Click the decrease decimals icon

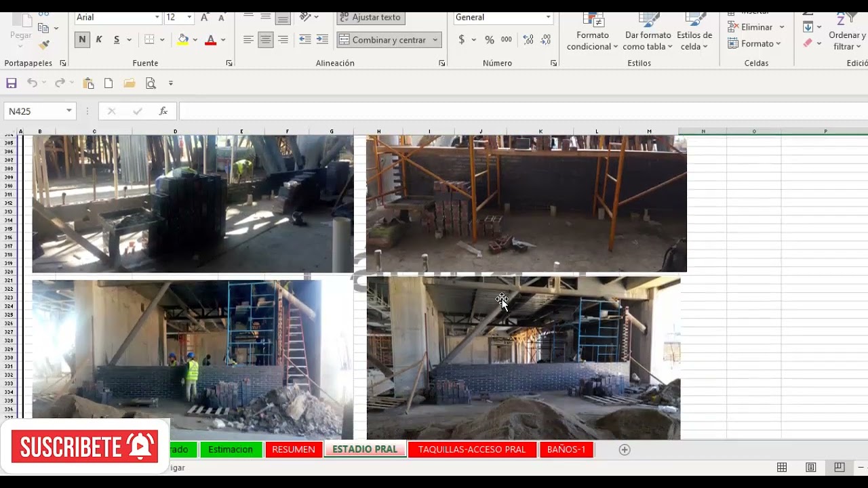(x=546, y=40)
